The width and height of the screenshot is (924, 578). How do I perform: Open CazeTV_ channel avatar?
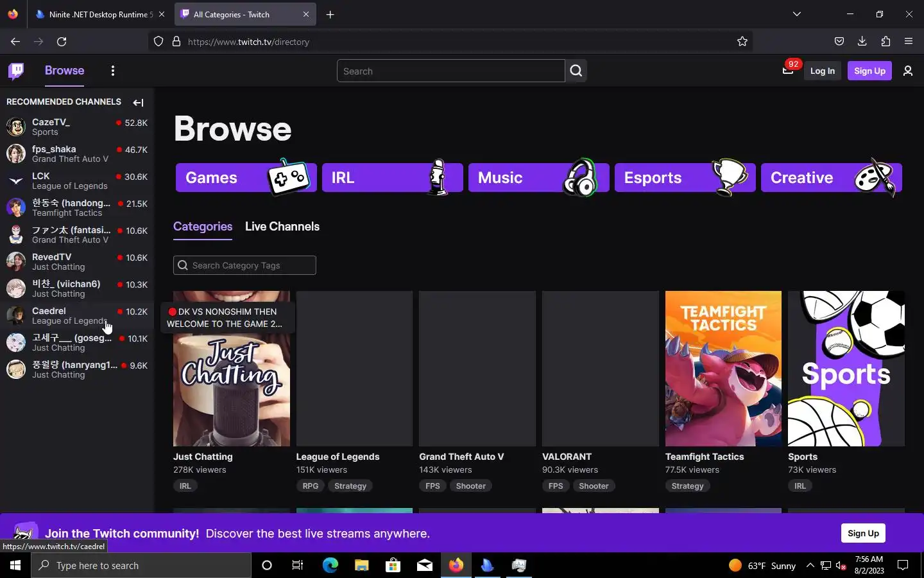(x=16, y=127)
